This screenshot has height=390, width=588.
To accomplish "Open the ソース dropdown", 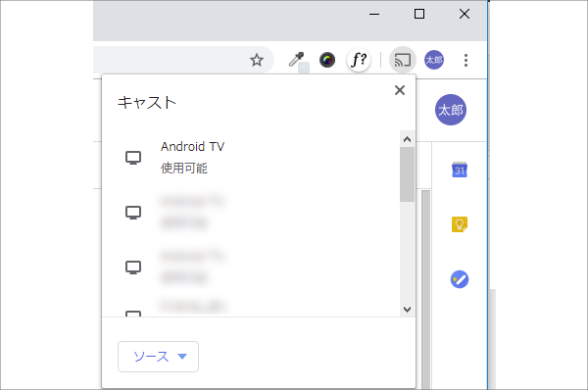I will 158,357.
